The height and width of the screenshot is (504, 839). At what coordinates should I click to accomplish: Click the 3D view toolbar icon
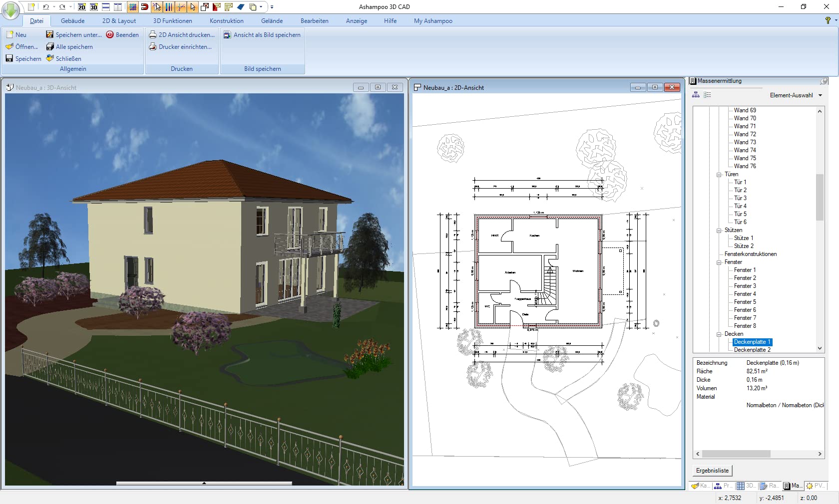tap(94, 7)
